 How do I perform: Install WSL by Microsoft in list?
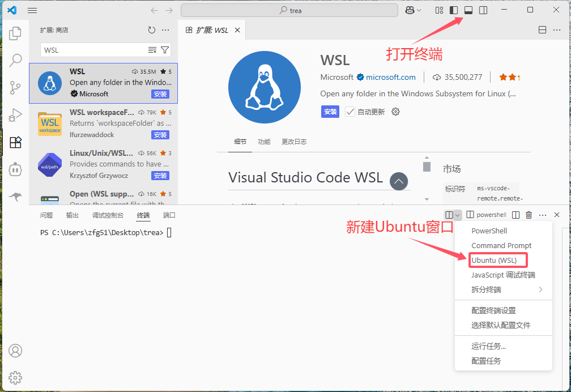pos(160,94)
